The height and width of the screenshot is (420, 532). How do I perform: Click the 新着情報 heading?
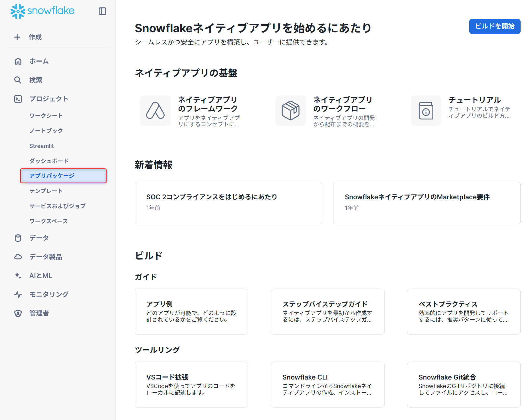coord(153,165)
